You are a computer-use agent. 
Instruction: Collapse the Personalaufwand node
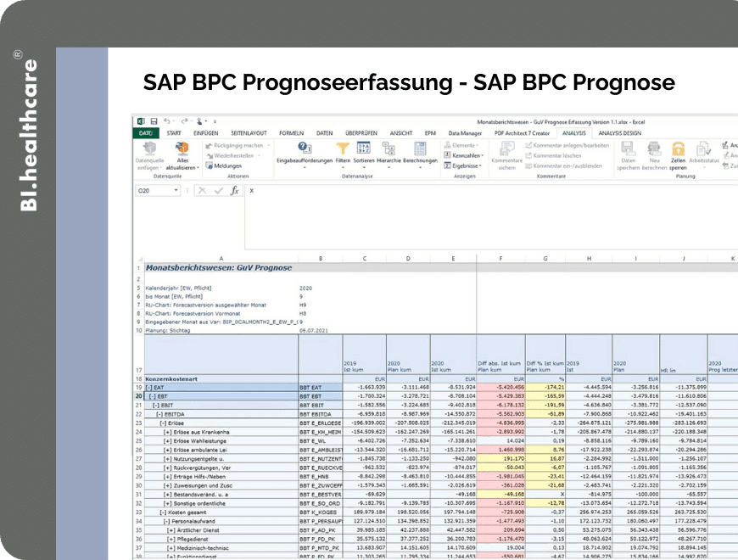[166, 521]
